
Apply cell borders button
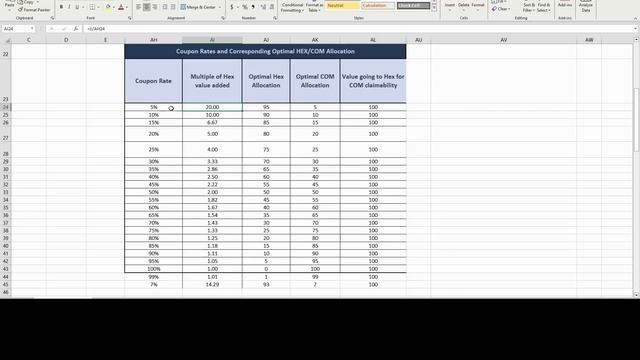tap(92, 7)
